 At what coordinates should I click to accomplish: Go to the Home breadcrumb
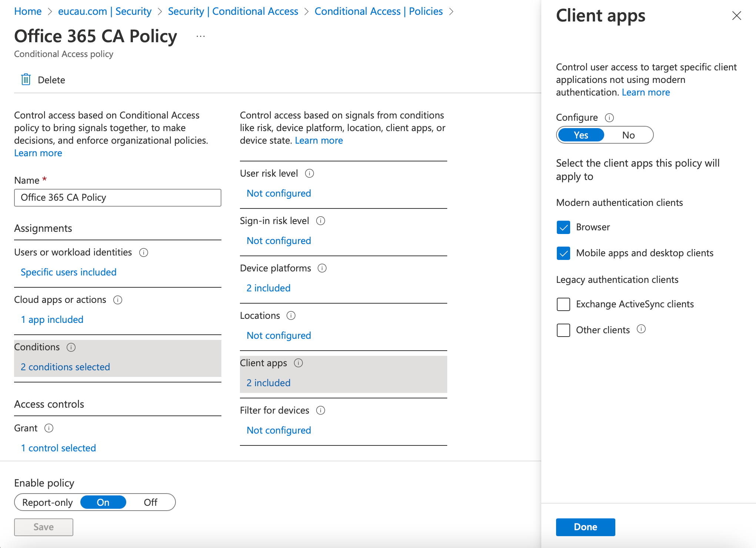(28, 11)
